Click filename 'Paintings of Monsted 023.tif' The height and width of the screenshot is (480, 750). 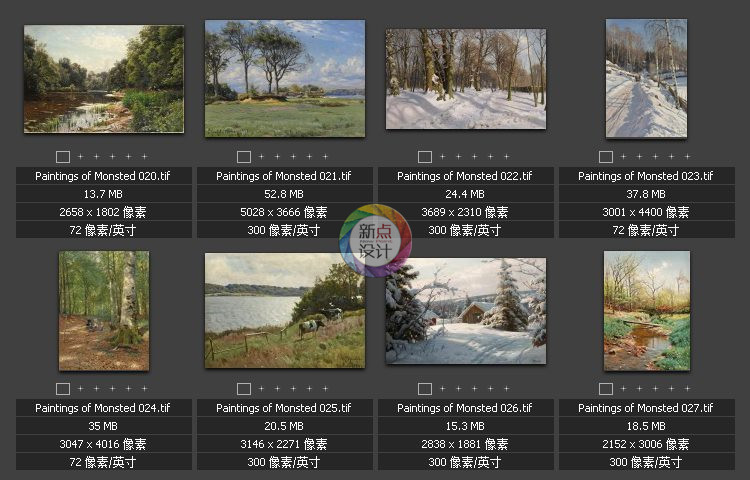pos(646,176)
